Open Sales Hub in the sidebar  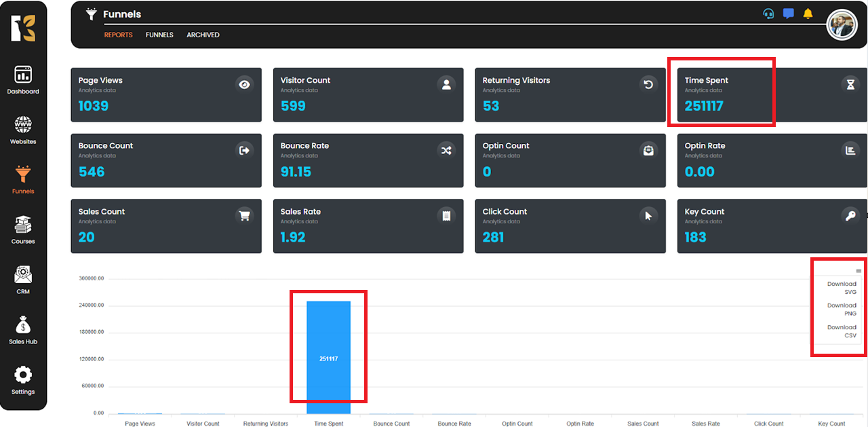23,329
